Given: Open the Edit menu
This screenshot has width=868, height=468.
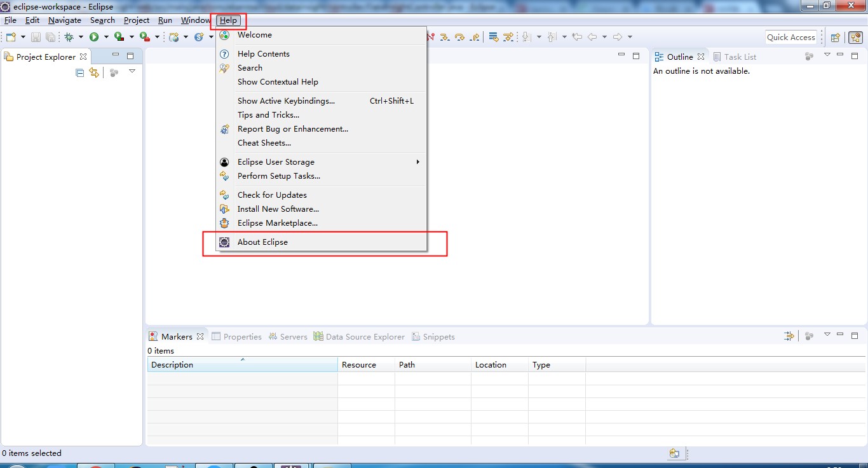Looking at the screenshot, I should [32, 20].
